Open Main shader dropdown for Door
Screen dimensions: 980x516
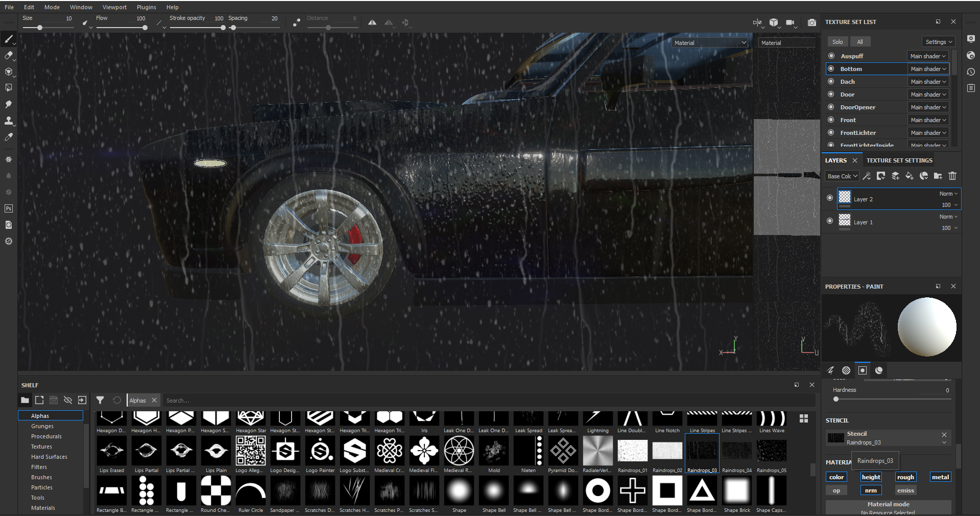point(928,95)
